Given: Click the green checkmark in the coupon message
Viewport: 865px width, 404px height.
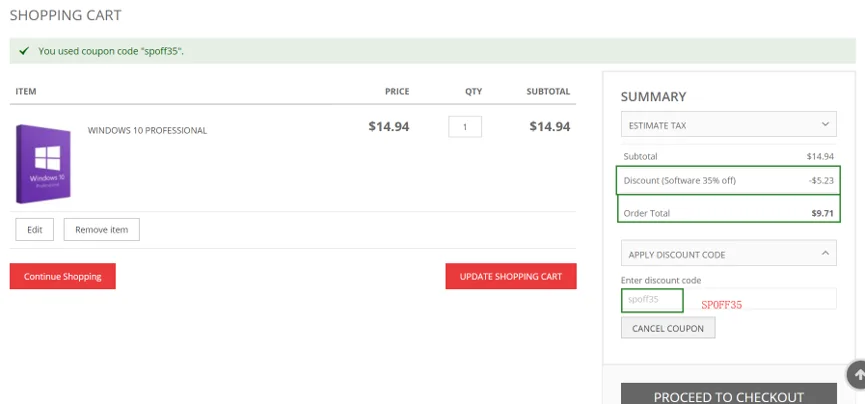Looking at the screenshot, I should pos(23,50).
